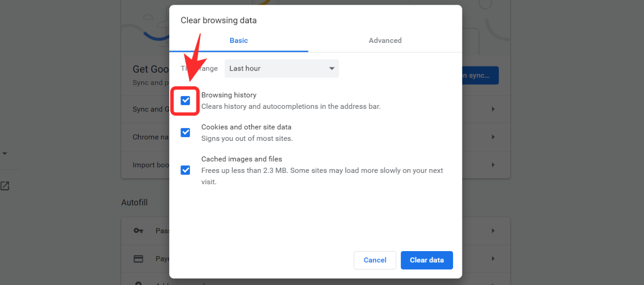Viewport: 644px width, 285px height.
Task: Click the Clear data button
Action: [427, 260]
